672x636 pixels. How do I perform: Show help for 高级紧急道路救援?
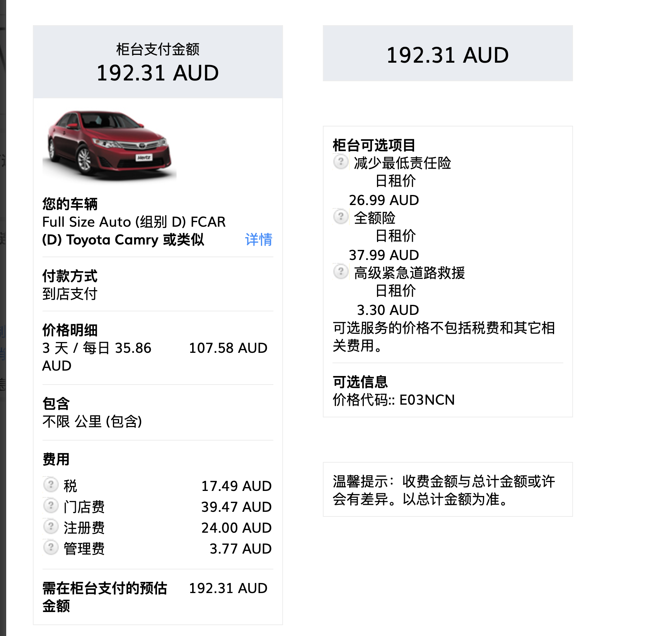click(341, 272)
